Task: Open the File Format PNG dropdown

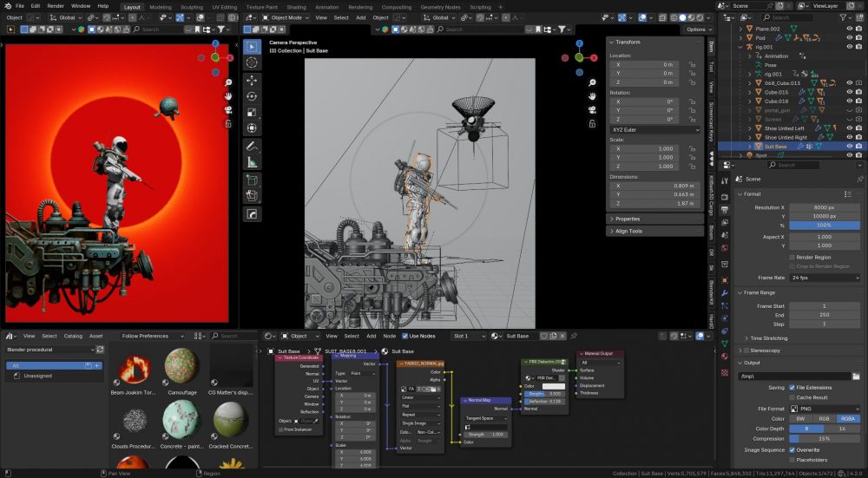Action: (825, 409)
